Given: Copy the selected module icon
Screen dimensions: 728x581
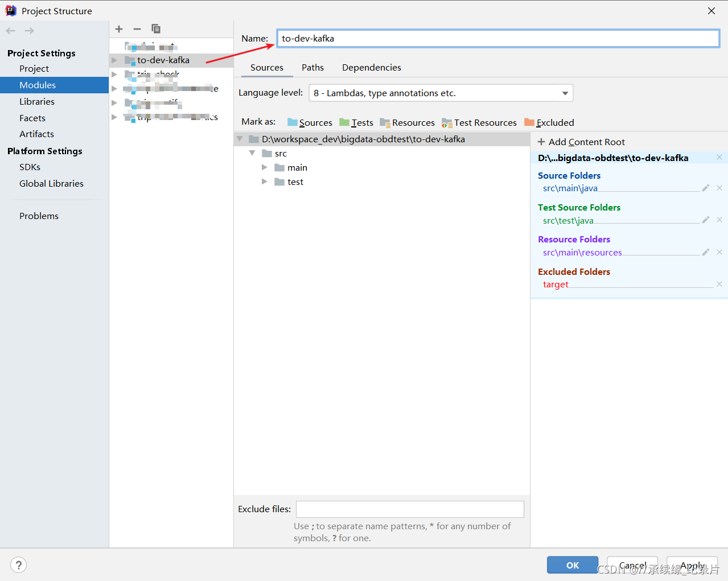Looking at the screenshot, I should click(156, 29).
